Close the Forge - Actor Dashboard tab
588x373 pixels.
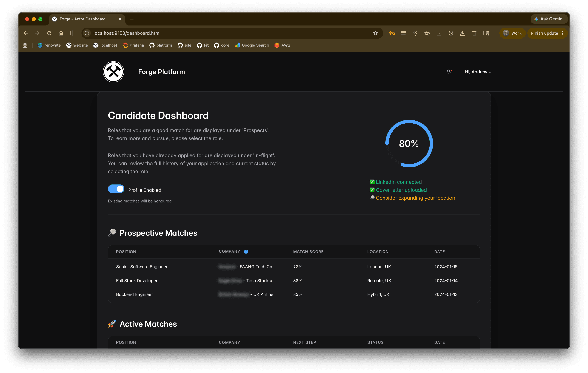coord(120,19)
